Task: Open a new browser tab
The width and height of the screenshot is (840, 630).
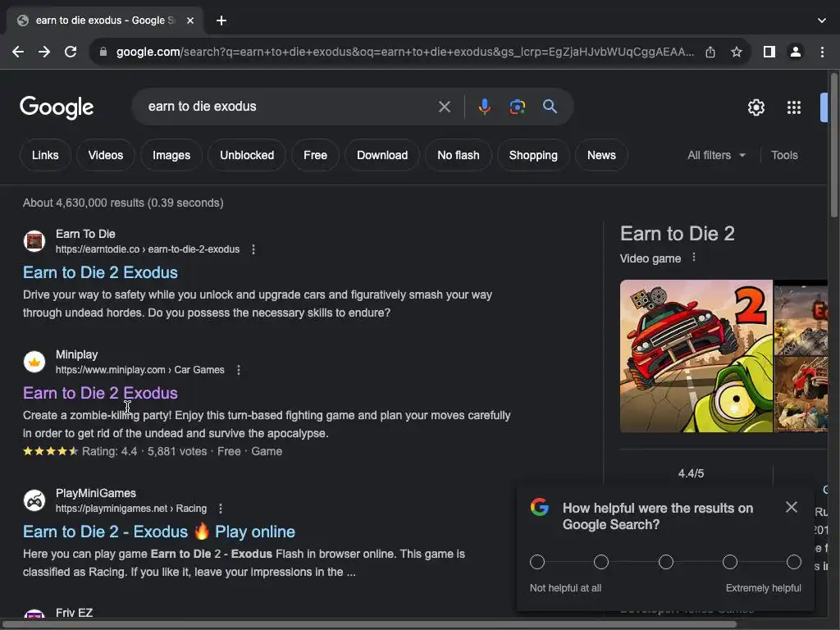Action: [221, 21]
